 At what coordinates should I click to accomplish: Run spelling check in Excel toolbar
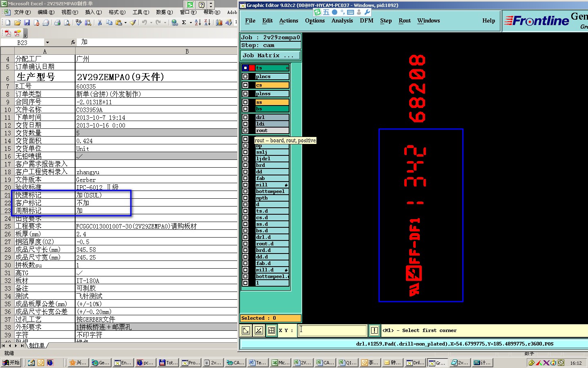tap(79, 22)
